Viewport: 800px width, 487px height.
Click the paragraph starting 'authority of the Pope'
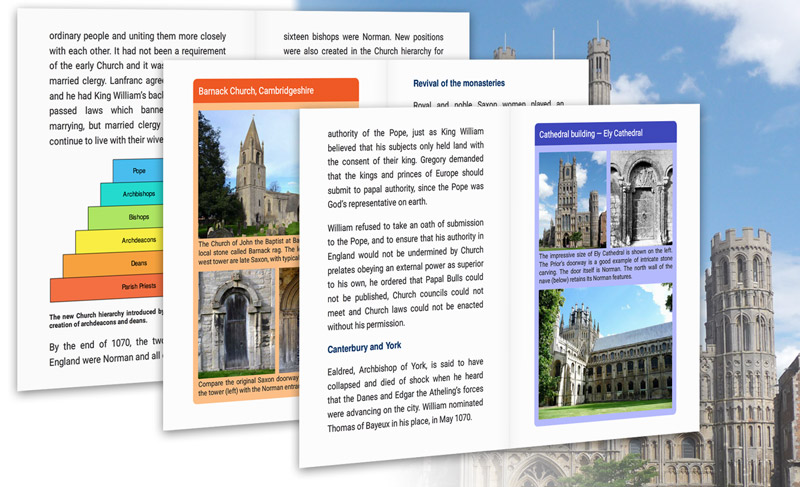click(x=406, y=167)
